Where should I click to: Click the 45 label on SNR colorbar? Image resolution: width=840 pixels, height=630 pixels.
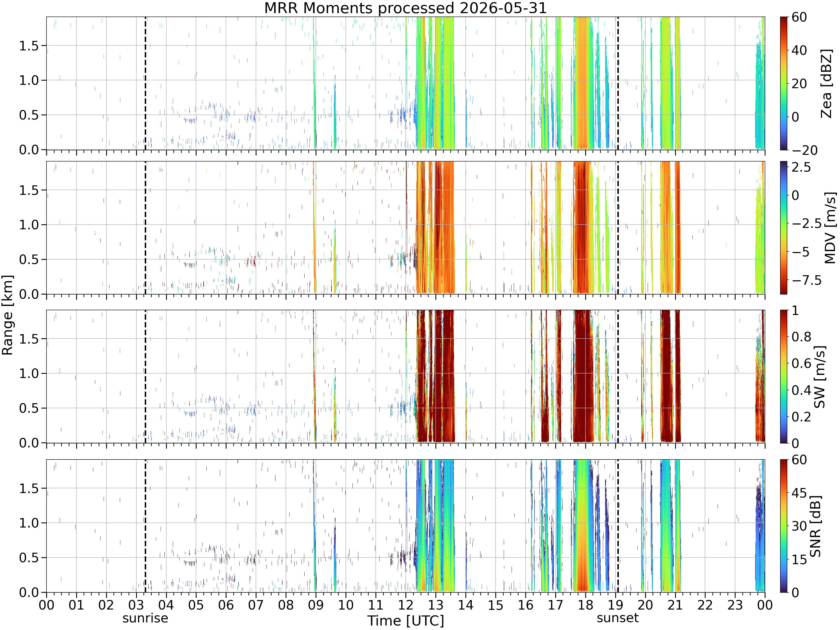pos(799,493)
